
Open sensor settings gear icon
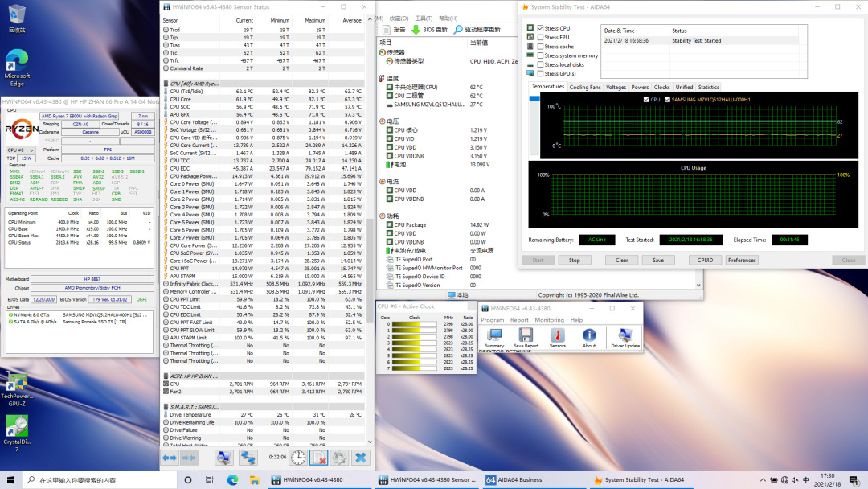point(339,457)
